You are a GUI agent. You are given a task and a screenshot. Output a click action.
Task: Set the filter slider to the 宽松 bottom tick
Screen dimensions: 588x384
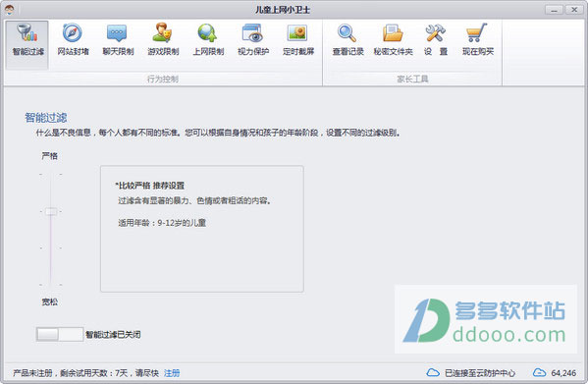51,285
